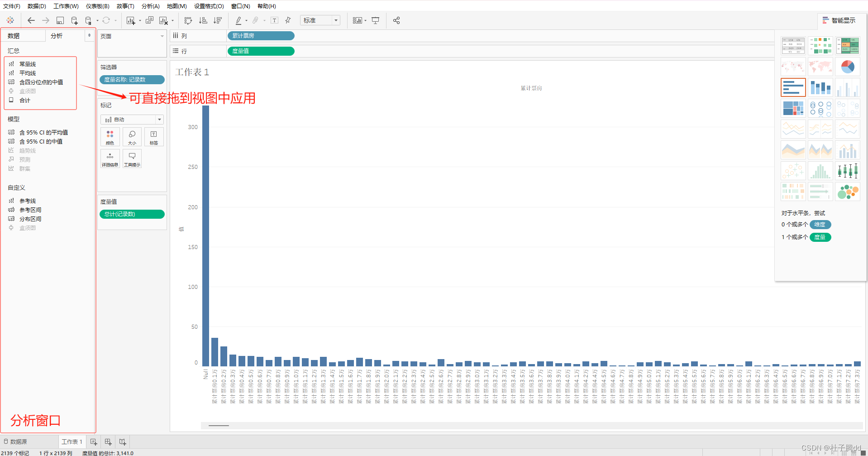Choose the text table in Show Me
Screen dimensions: 868x456
[x=793, y=46]
